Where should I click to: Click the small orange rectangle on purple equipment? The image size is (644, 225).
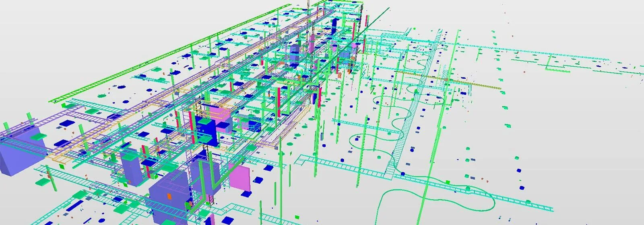[169, 196]
